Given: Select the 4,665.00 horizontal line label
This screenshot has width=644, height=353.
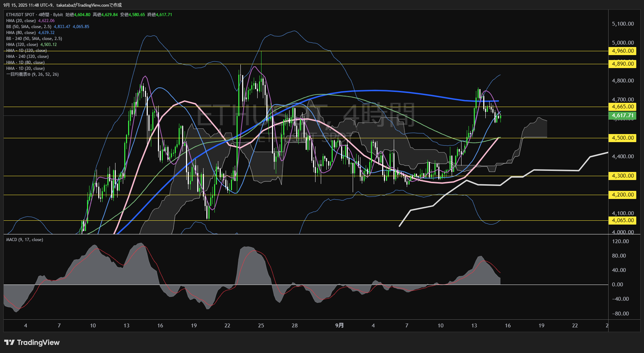Looking at the screenshot, I should [623, 107].
